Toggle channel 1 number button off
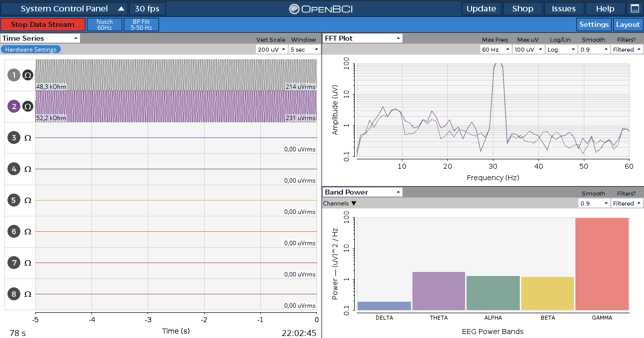 pyautogui.click(x=14, y=75)
